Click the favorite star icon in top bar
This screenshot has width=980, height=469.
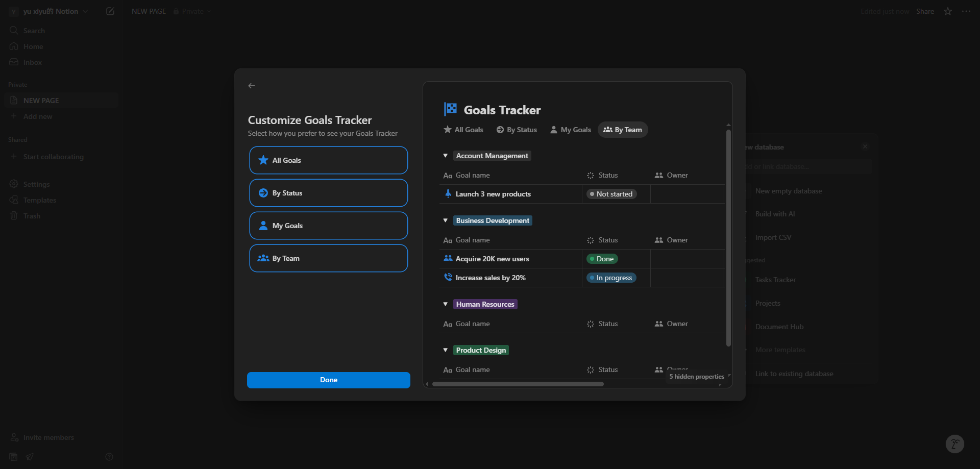point(948,11)
